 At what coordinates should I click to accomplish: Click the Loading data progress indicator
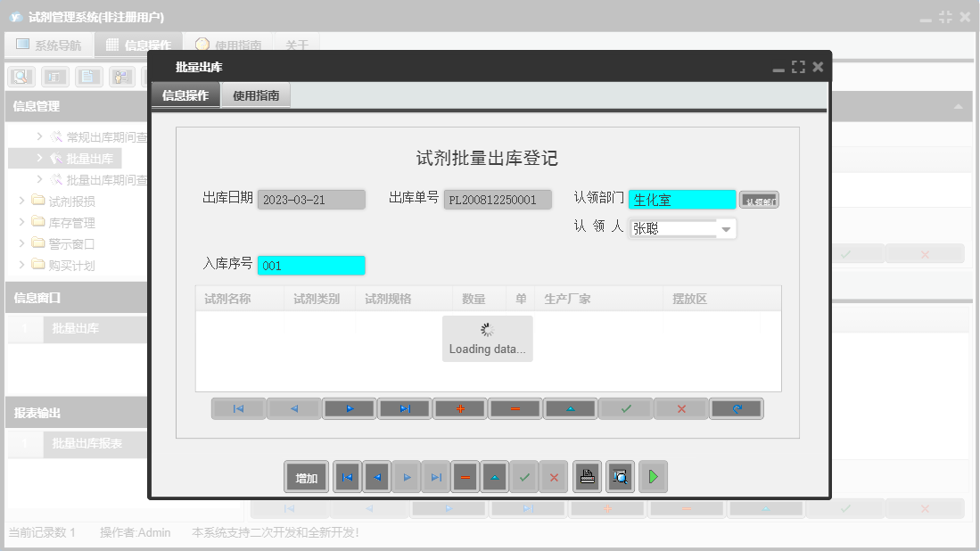click(487, 338)
